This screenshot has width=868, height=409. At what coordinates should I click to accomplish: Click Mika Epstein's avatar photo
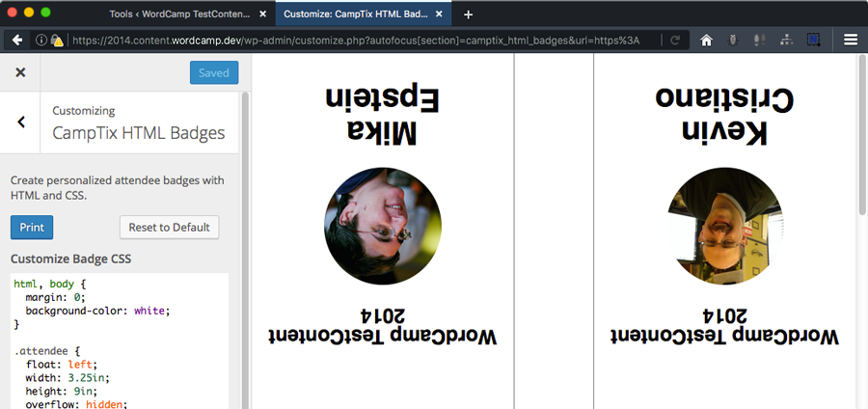click(383, 228)
